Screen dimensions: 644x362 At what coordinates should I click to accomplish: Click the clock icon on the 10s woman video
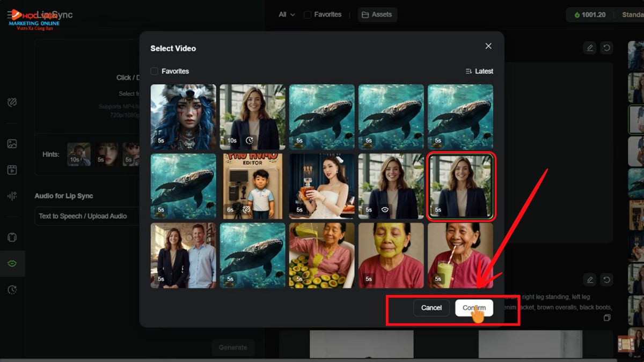click(x=250, y=141)
